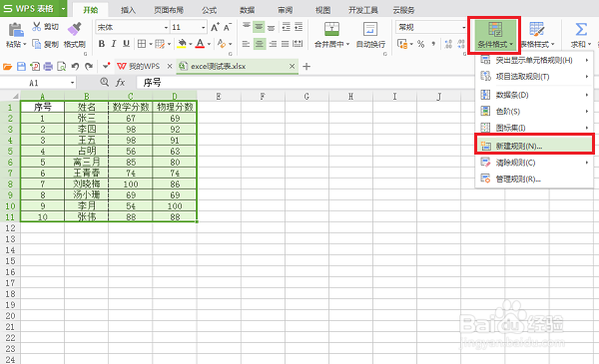Switch to the Data tab

click(x=247, y=10)
